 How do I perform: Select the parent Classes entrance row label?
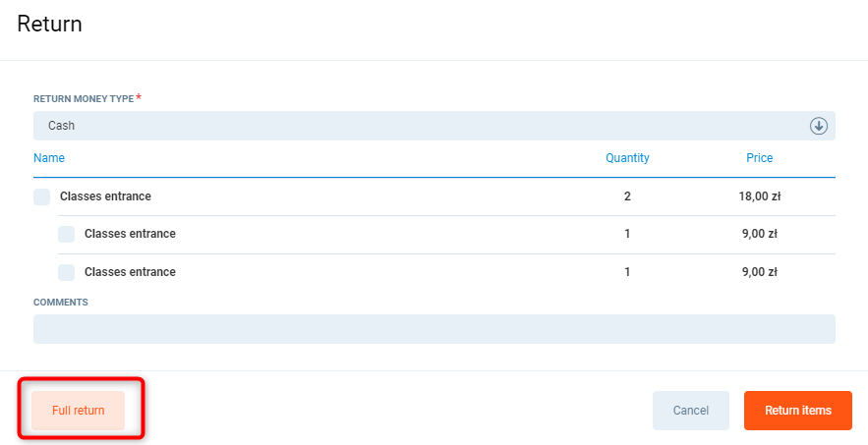[105, 196]
